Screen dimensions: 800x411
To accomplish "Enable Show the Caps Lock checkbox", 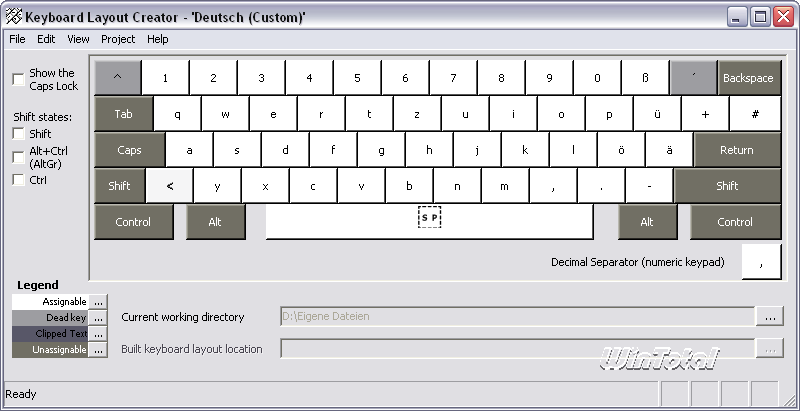I will pyautogui.click(x=18, y=80).
